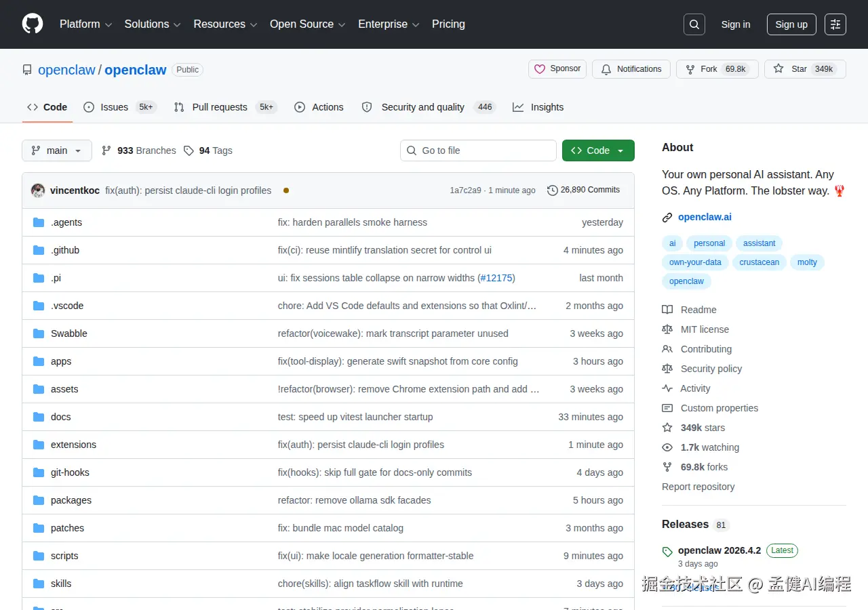Click the Go to file search box

point(478,150)
